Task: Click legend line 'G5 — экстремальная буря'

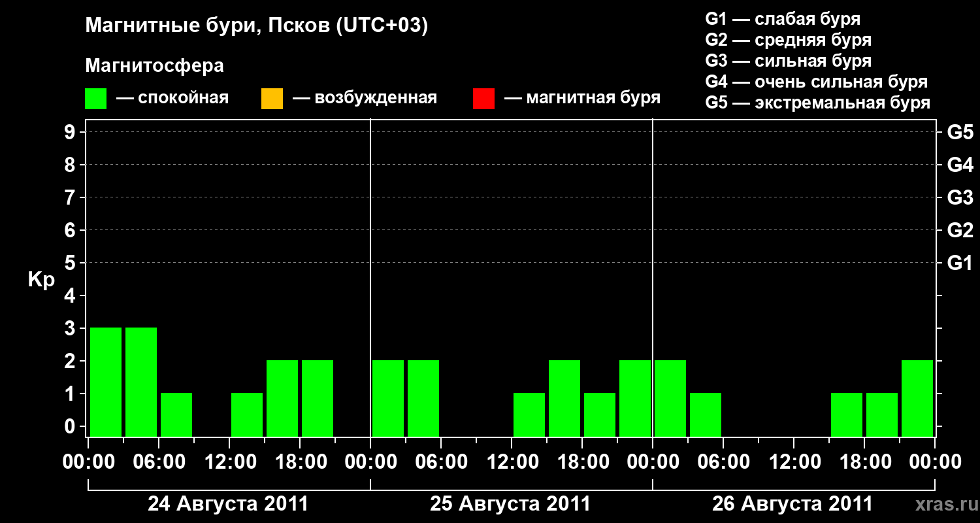Action: pyautogui.click(x=817, y=103)
